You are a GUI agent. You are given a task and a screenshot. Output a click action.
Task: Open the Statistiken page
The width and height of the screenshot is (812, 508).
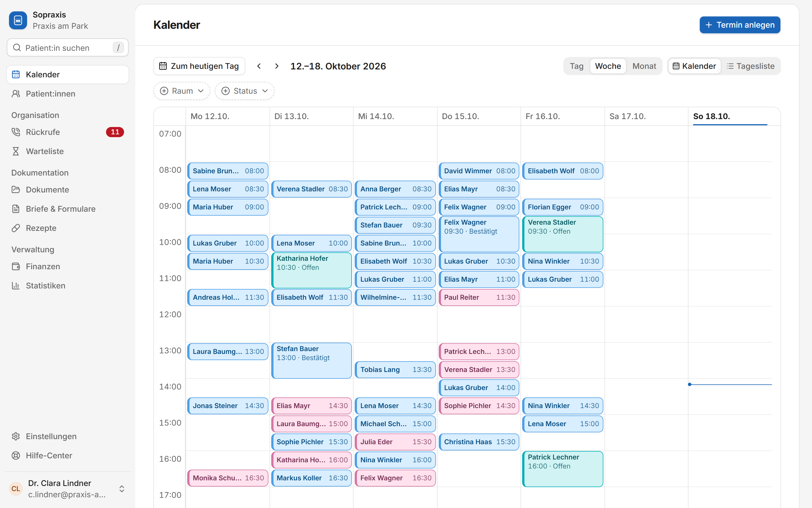coord(67,286)
